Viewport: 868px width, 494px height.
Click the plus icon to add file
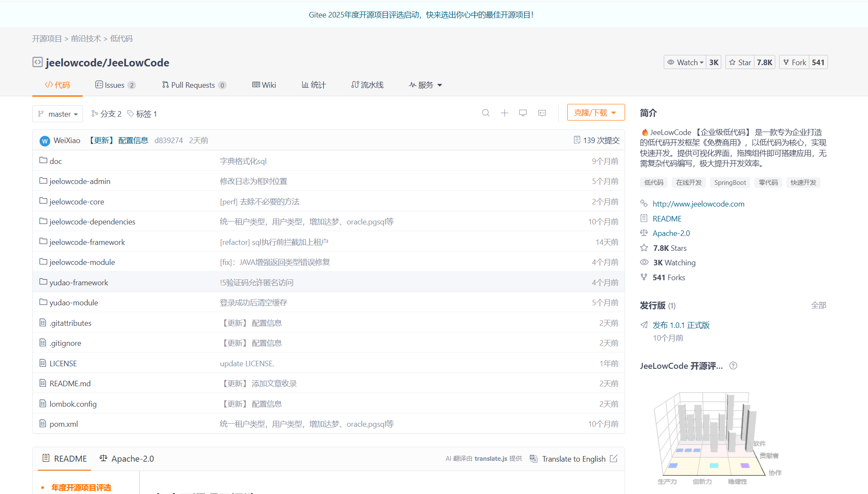504,113
